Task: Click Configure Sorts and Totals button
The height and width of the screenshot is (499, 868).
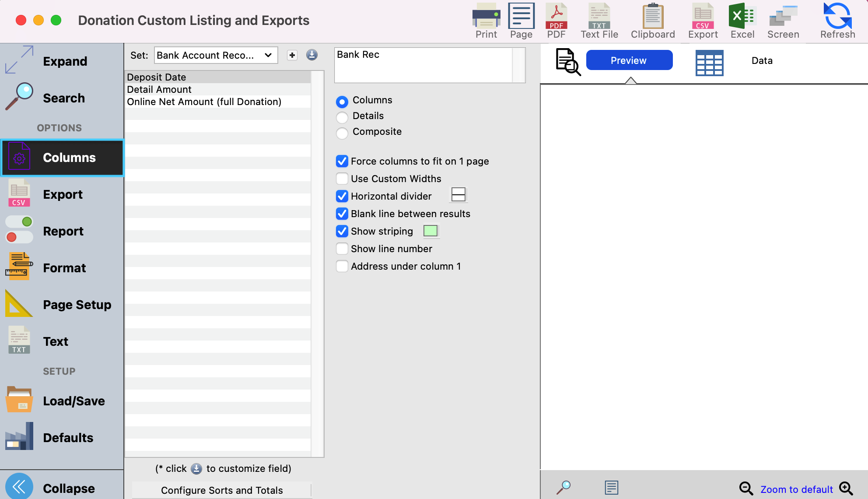Action: click(x=222, y=490)
